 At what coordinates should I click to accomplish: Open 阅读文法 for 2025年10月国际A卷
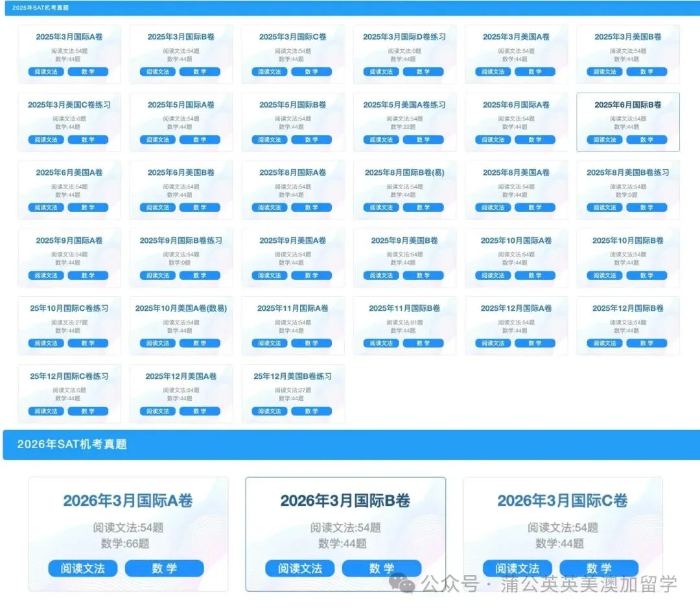pyautogui.click(x=492, y=275)
